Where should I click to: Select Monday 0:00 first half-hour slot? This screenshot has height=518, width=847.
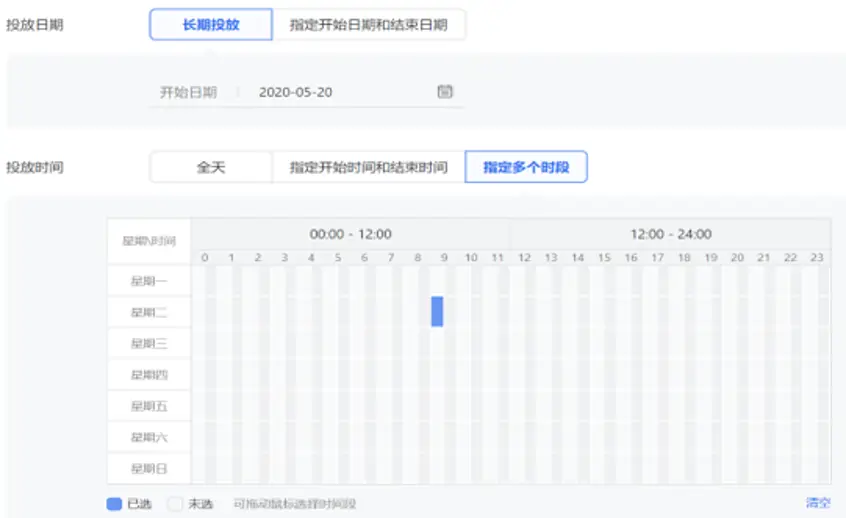(198, 281)
